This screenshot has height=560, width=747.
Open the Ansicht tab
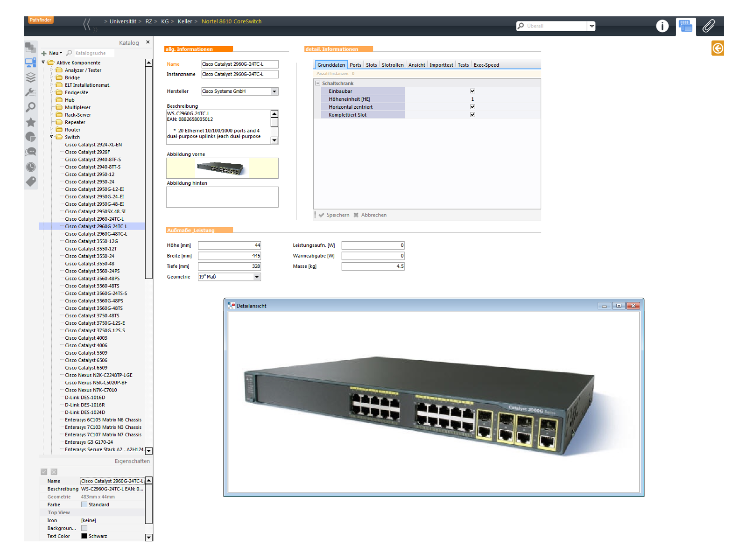click(417, 65)
